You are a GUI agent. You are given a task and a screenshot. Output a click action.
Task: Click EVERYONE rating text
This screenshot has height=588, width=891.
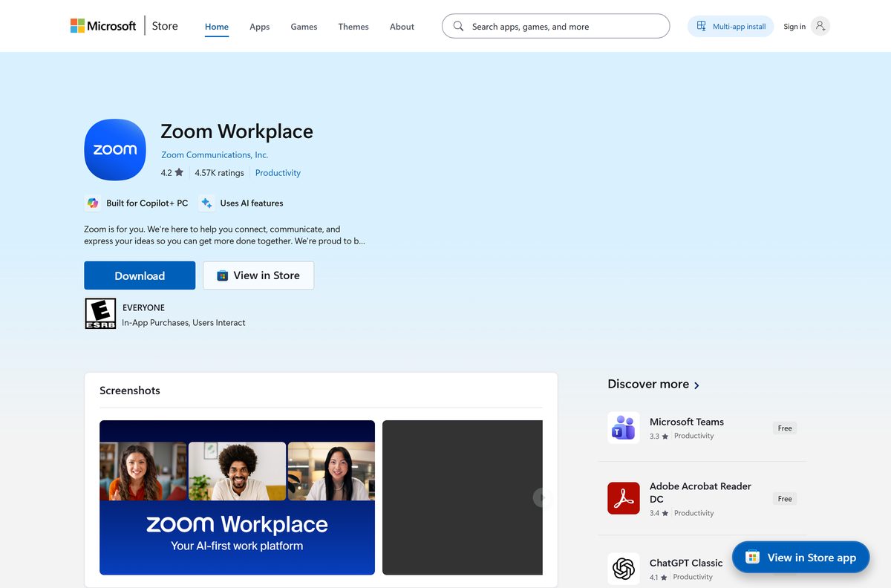(143, 307)
